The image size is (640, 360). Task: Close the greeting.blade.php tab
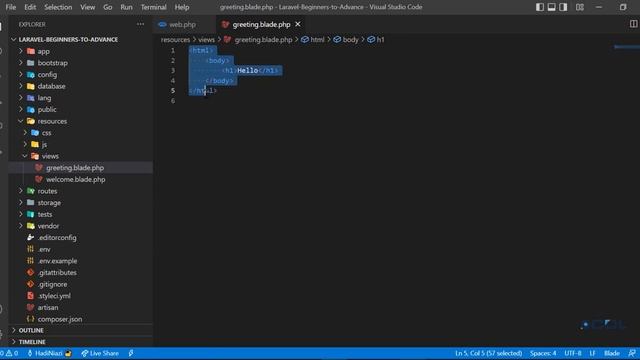298,24
